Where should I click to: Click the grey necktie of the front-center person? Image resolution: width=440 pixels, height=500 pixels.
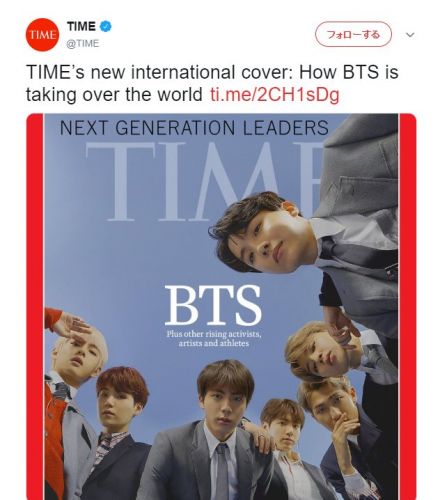[x=222, y=472]
